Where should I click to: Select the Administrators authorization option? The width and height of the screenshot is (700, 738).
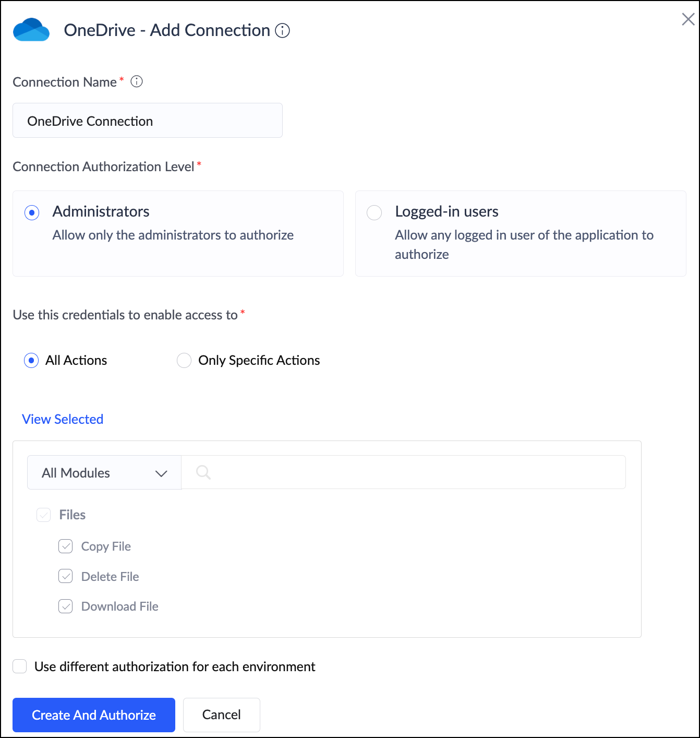(x=32, y=213)
